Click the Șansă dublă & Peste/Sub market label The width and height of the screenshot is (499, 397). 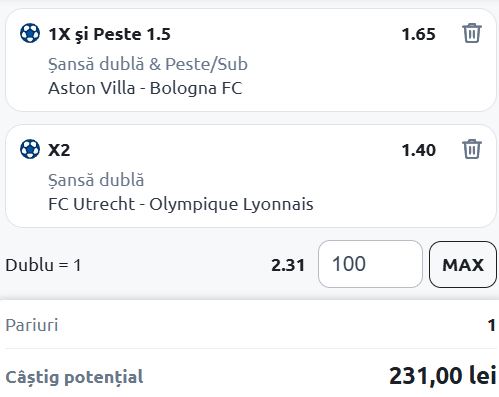coord(148,64)
